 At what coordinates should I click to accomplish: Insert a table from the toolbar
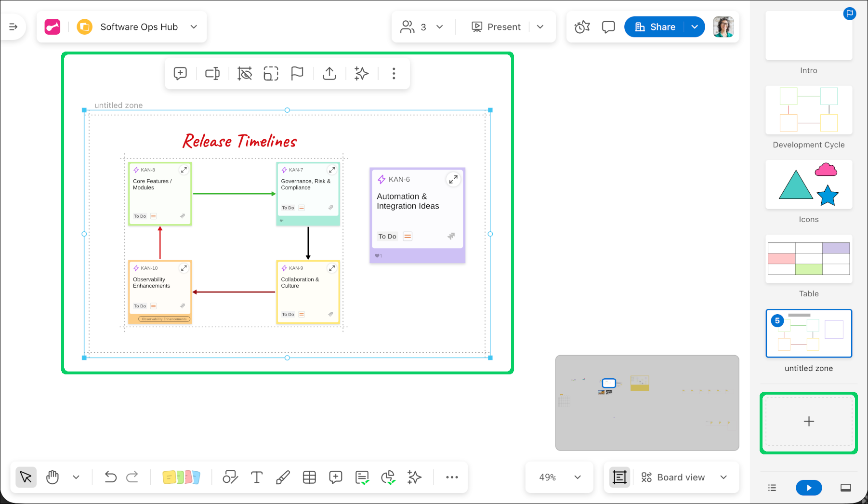pyautogui.click(x=309, y=477)
